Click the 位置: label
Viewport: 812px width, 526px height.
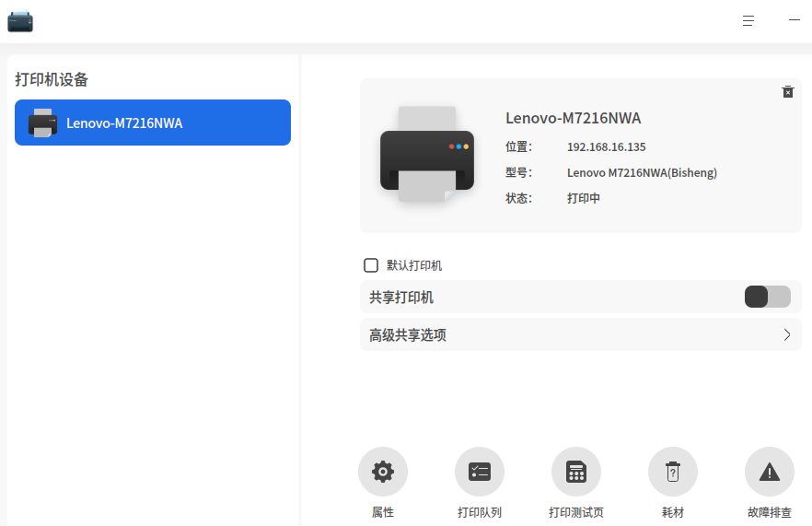coord(519,146)
